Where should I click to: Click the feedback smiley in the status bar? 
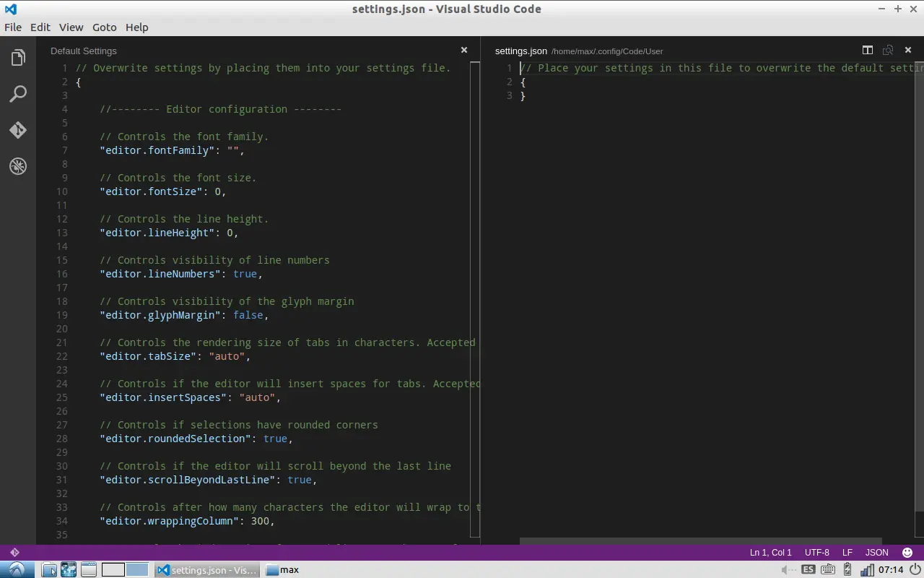(907, 552)
